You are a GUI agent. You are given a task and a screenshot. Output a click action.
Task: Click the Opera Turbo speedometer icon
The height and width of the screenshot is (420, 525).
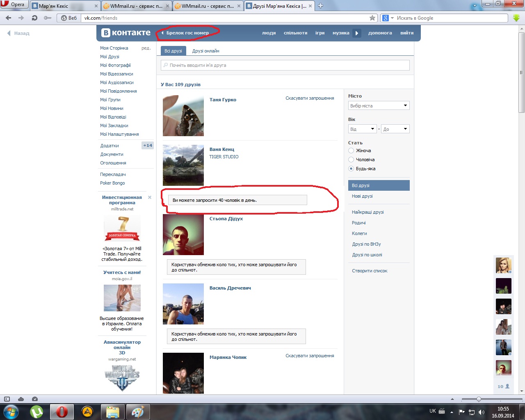pos(34,399)
